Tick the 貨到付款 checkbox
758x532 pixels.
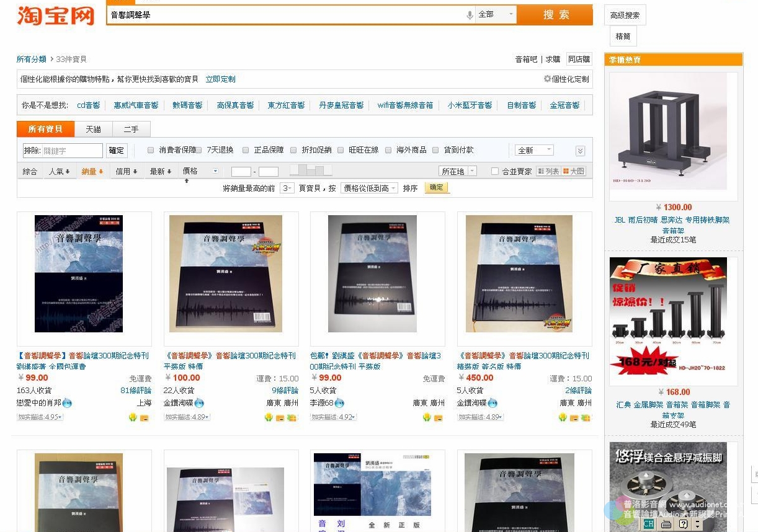[x=435, y=150]
